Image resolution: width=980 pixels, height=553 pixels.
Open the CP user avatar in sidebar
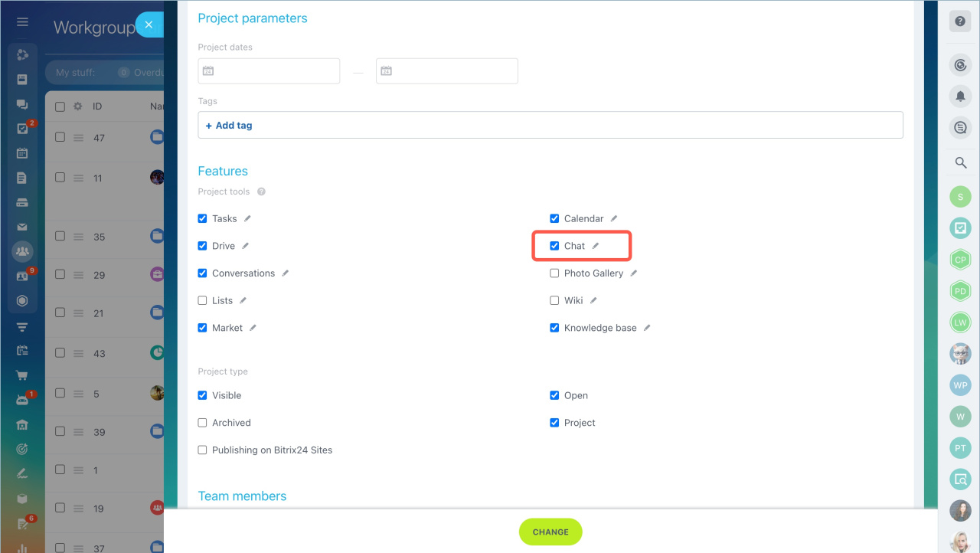[960, 260]
